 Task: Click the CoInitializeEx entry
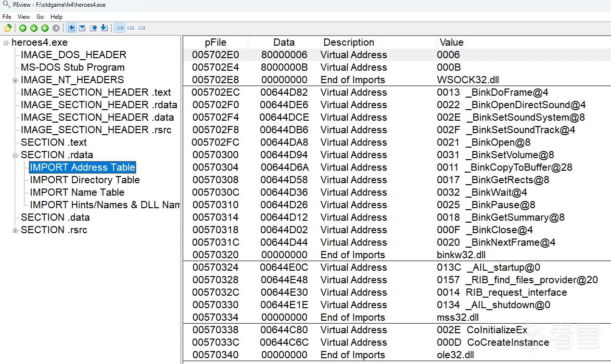[x=497, y=330]
